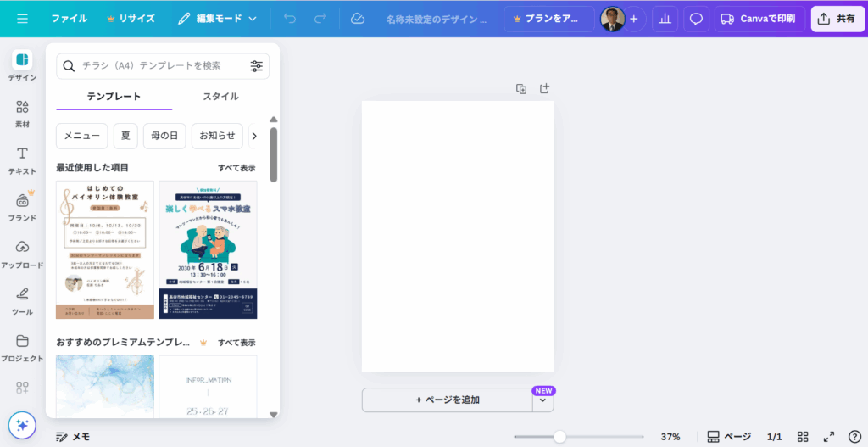Click the redo arrow
This screenshot has height=447, width=868.
coord(320,19)
